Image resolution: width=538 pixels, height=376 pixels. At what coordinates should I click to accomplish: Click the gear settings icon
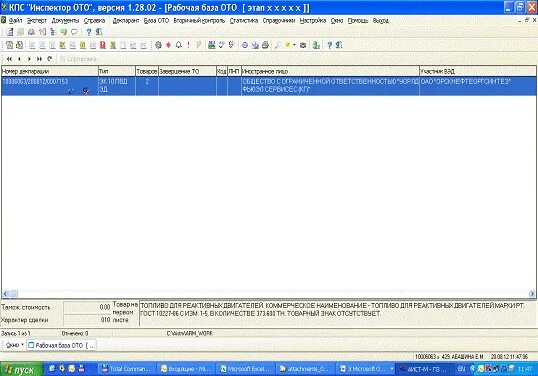(x=158, y=45)
